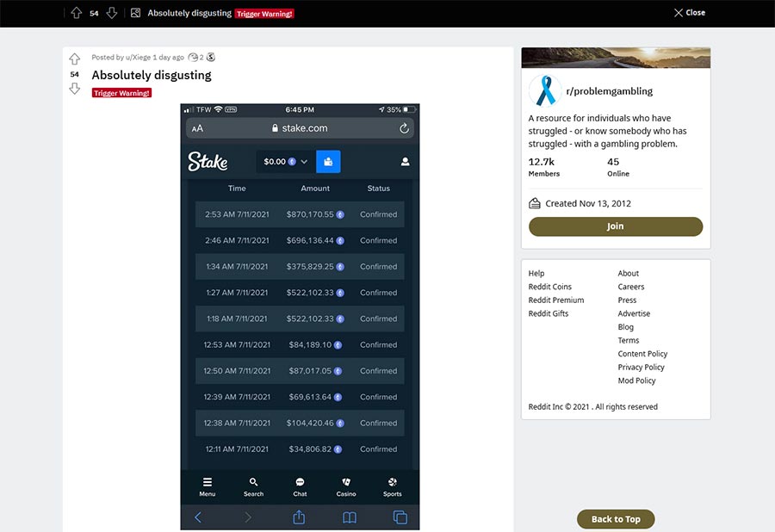Open the r/problemgambling subreddit link

point(609,91)
